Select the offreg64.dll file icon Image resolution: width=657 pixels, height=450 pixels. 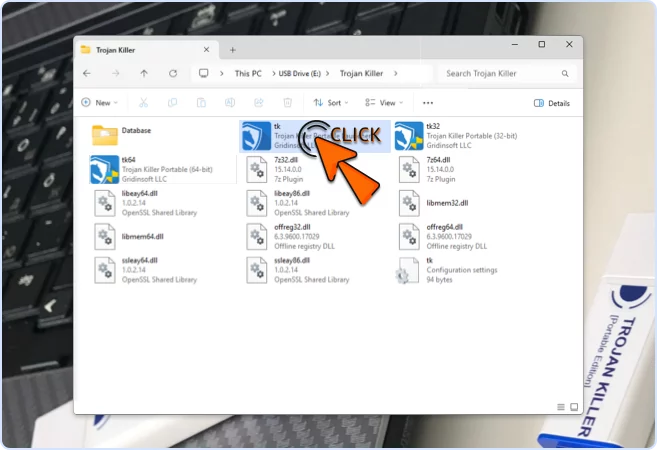click(x=409, y=236)
